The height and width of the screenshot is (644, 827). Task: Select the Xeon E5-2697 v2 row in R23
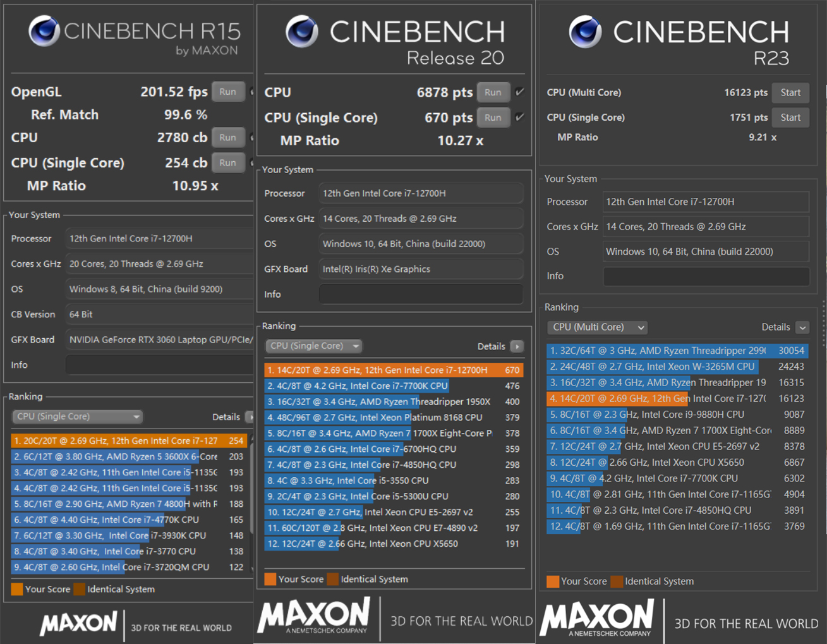pyautogui.click(x=677, y=446)
